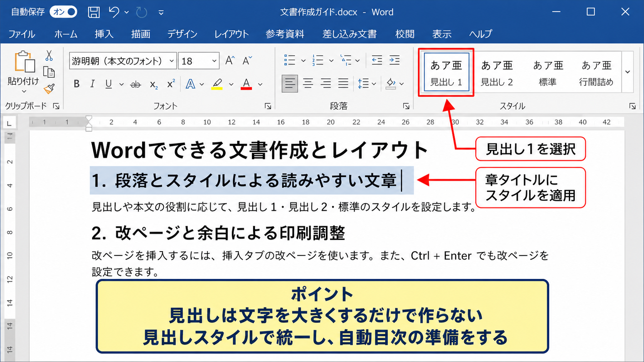The width and height of the screenshot is (644, 362).
Task: Open the line spacing dropdown arrow
Action: click(x=373, y=84)
